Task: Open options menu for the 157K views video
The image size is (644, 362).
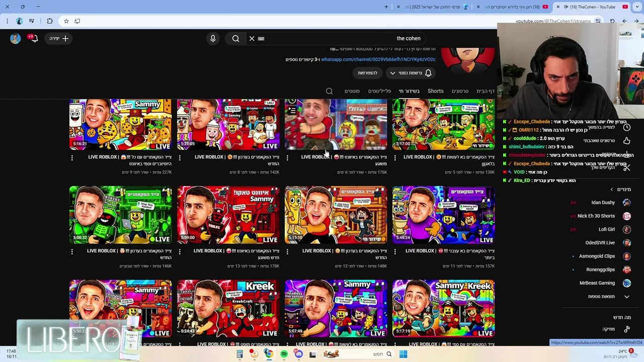Action: (395, 251)
